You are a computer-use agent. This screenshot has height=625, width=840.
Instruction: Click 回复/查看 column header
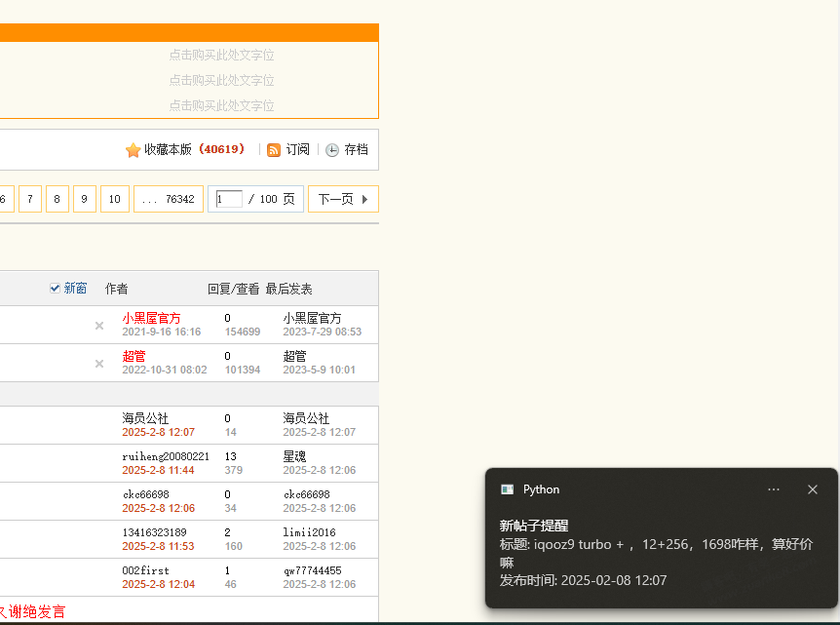(x=234, y=289)
